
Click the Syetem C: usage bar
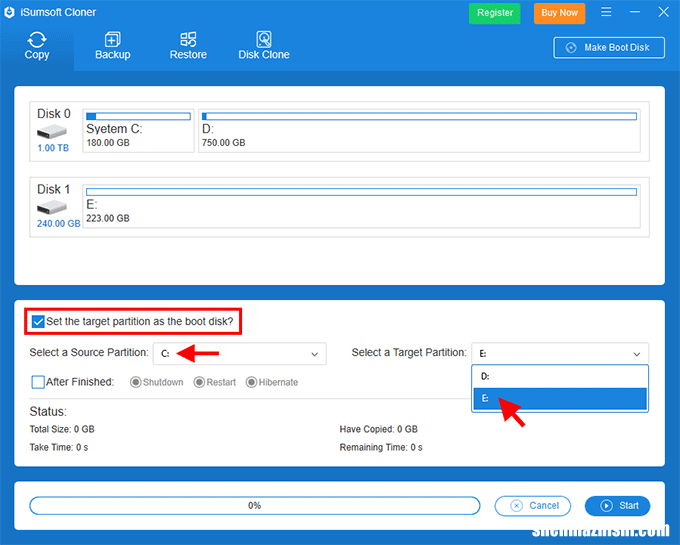pos(138,116)
